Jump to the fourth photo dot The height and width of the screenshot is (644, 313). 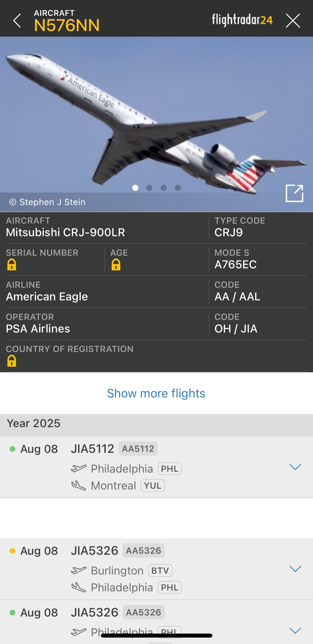[x=178, y=188]
